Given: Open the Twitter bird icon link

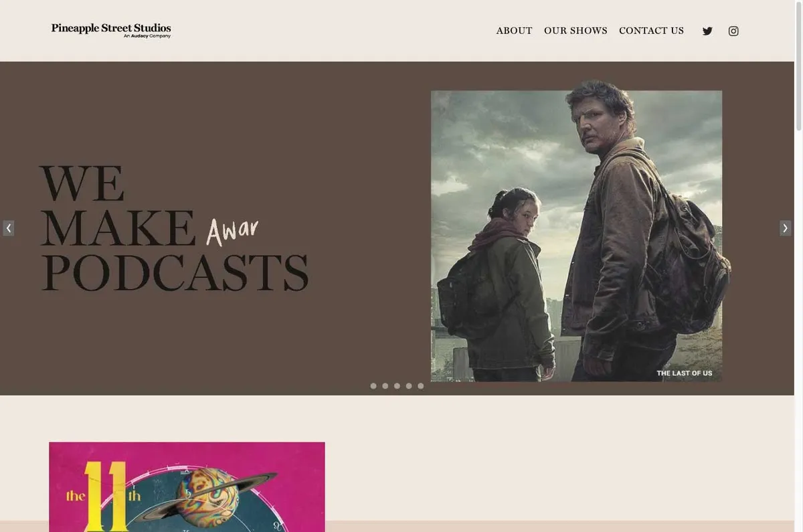Looking at the screenshot, I should click(707, 31).
